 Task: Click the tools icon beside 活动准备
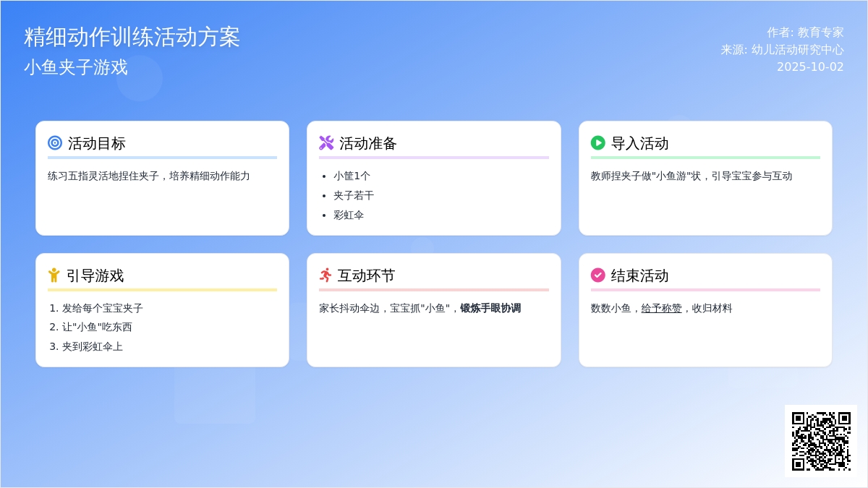[x=326, y=143]
